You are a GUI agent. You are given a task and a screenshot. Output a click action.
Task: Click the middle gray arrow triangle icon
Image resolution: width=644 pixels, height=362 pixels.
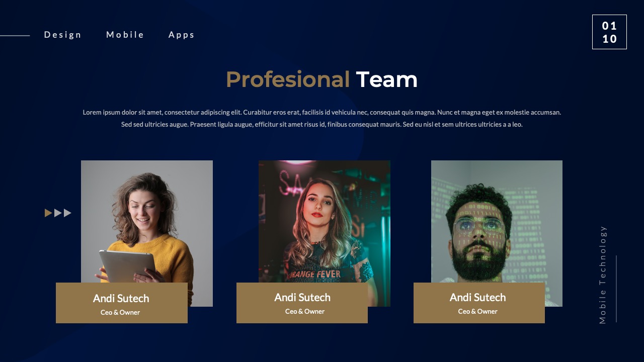(58, 213)
